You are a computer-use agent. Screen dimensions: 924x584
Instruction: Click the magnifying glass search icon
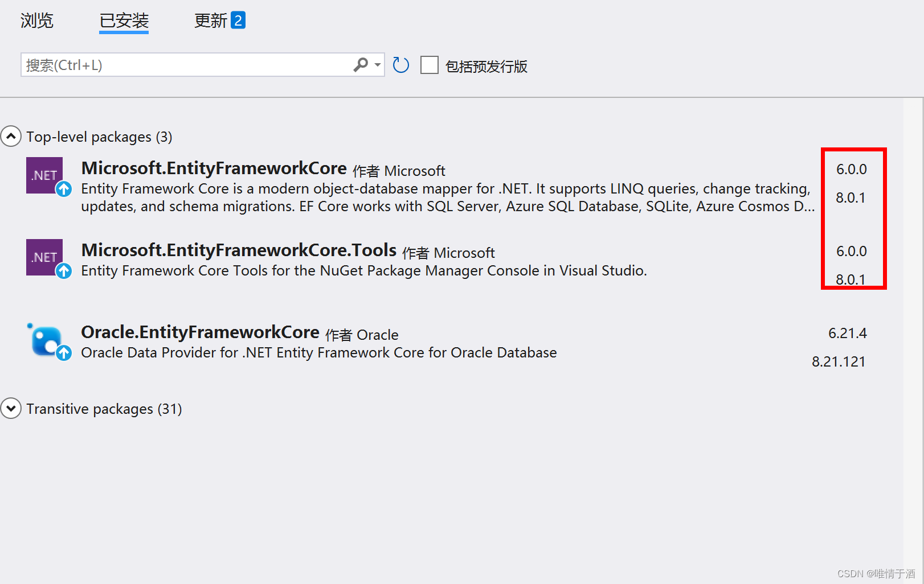[359, 65]
